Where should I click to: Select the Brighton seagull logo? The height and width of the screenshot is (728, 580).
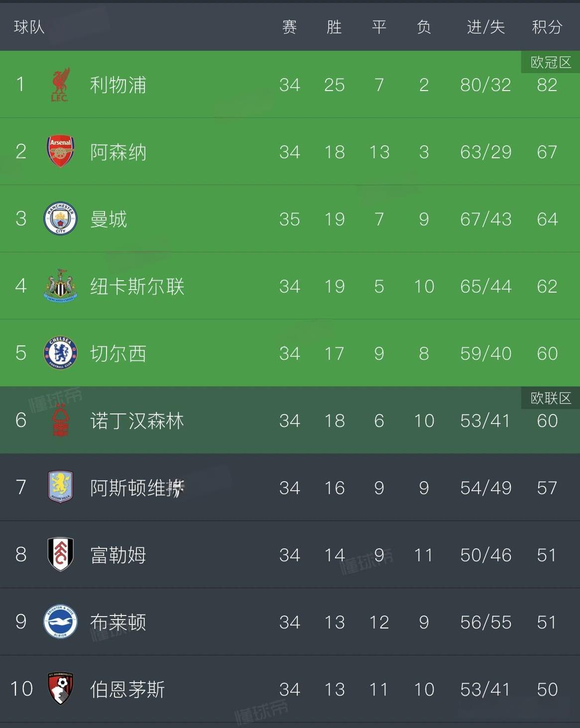tap(60, 622)
